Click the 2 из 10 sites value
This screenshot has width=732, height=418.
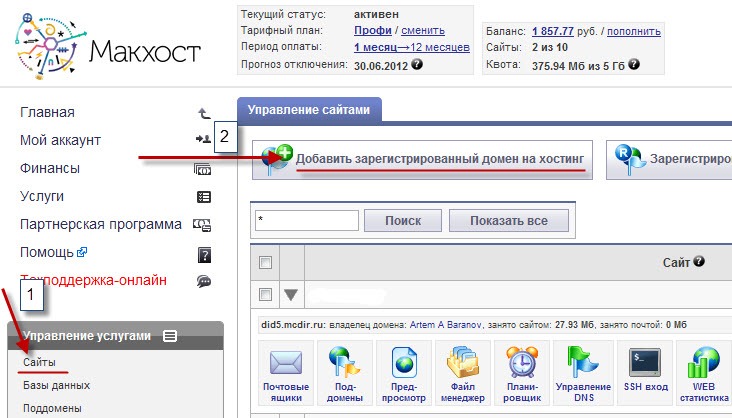pyautogui.click(x=549, y=48)
